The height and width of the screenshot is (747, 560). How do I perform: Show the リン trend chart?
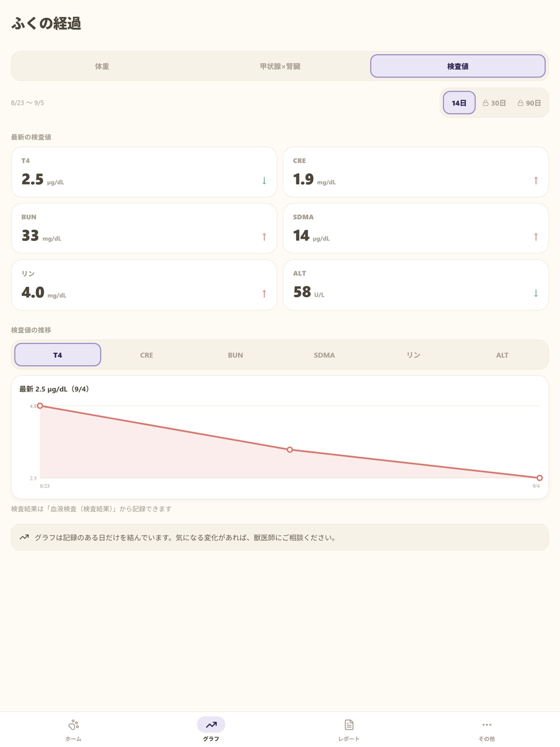[413, 355]
